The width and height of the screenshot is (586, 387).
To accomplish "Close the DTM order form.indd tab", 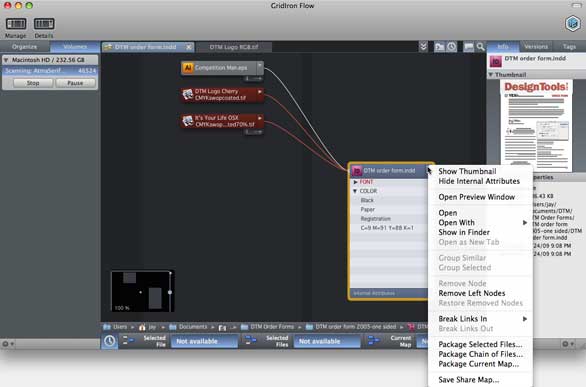I will click(x=189, y=47).
